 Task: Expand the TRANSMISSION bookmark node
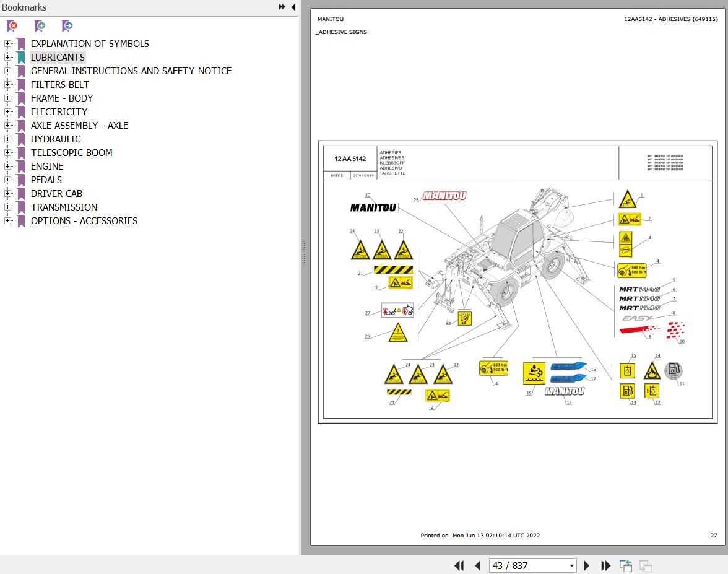pyautogui.click(x=7, y=207)
